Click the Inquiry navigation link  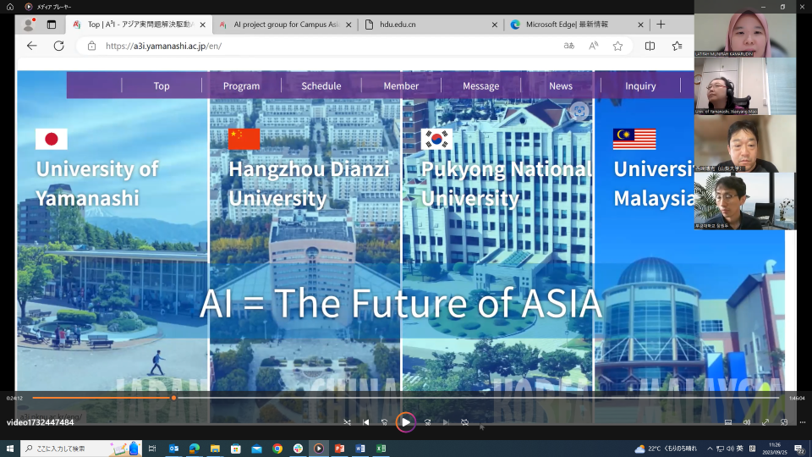coord(640,86)
